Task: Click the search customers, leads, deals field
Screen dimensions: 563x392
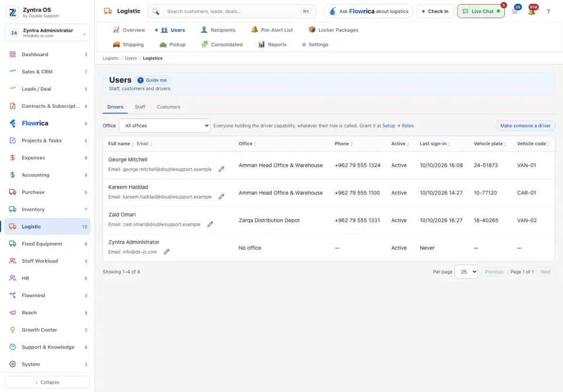Action: pos(232,11)
